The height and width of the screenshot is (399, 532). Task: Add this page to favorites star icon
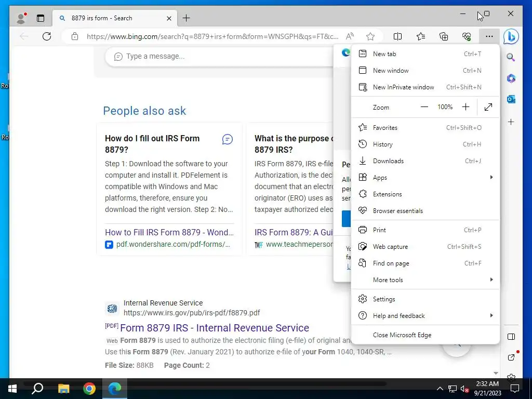[370, 36]
